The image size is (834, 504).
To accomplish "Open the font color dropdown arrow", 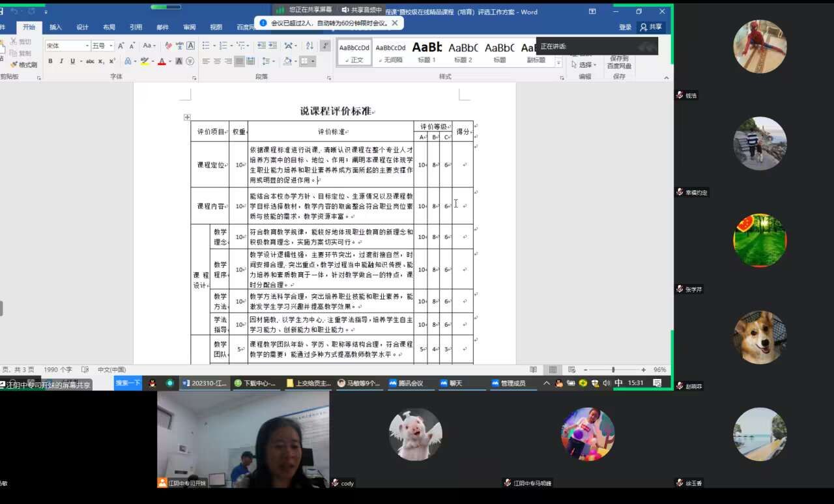I will 170,61.
